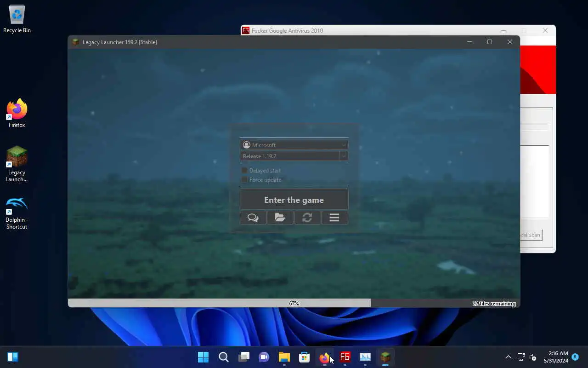The image size is (588, 368).
Task: Open the game folder button in launcher
Action: (x=280, y=218)
